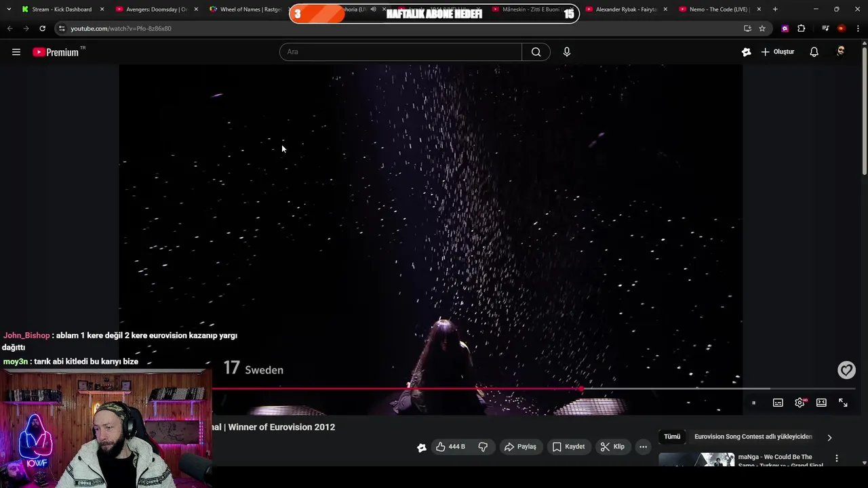868x488 pixels.
Task: Open YouTube notifications bell
Action: 814,52
